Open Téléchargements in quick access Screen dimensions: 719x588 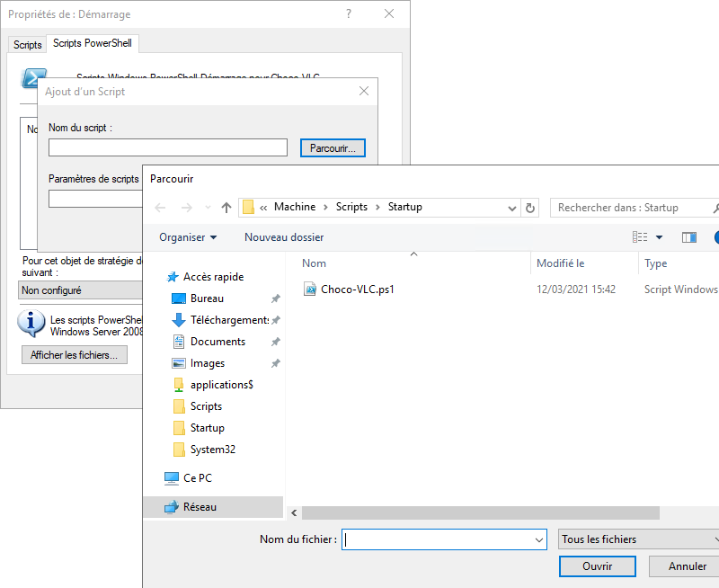tap(230, 320)
